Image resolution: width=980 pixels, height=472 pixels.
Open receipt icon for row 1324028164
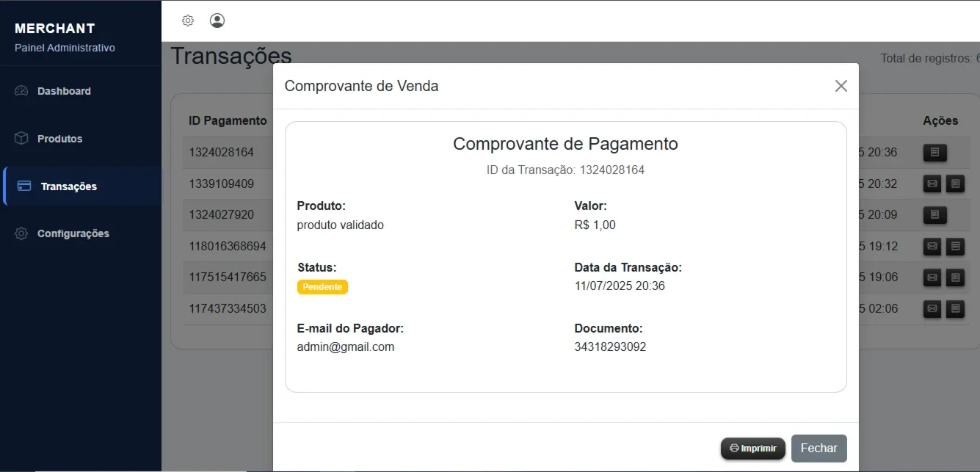[934, 153]
